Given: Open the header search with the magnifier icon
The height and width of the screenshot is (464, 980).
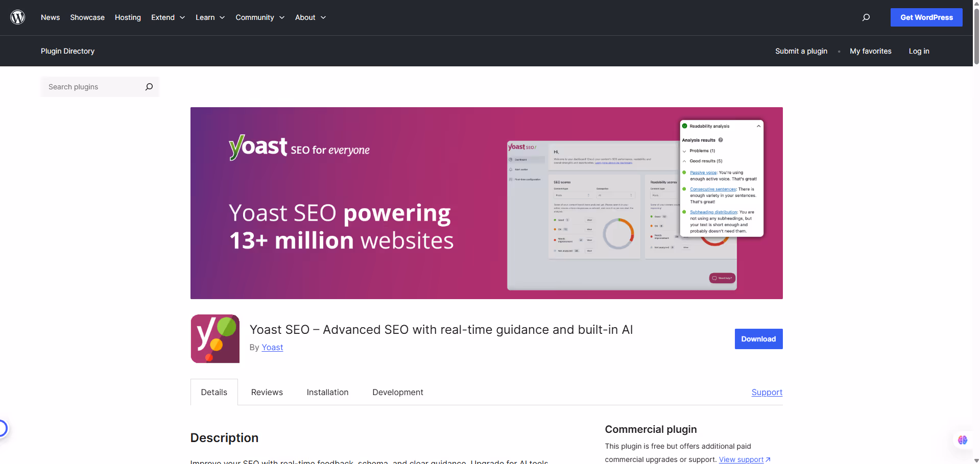Looking at the screenshot, I should [x=866, y=17].
